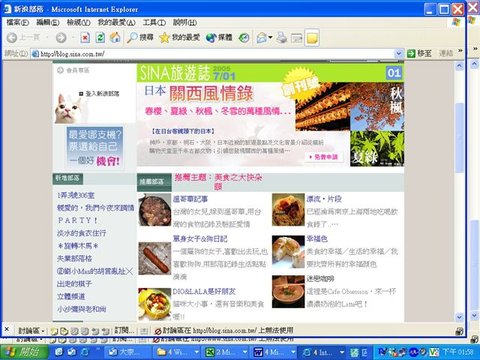Image resolution: width=480 pixels, height=360 pixels.
Task: Click the white cat picture in member area
Action: [x=69, y=108]
